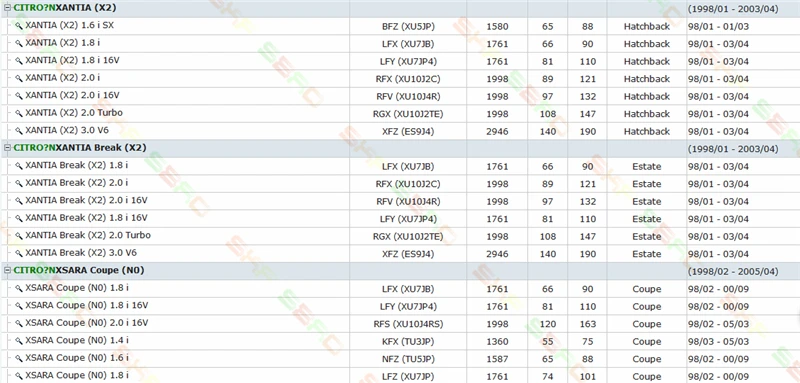Click engine code LFZ (XU7JP)

point(408,376)
